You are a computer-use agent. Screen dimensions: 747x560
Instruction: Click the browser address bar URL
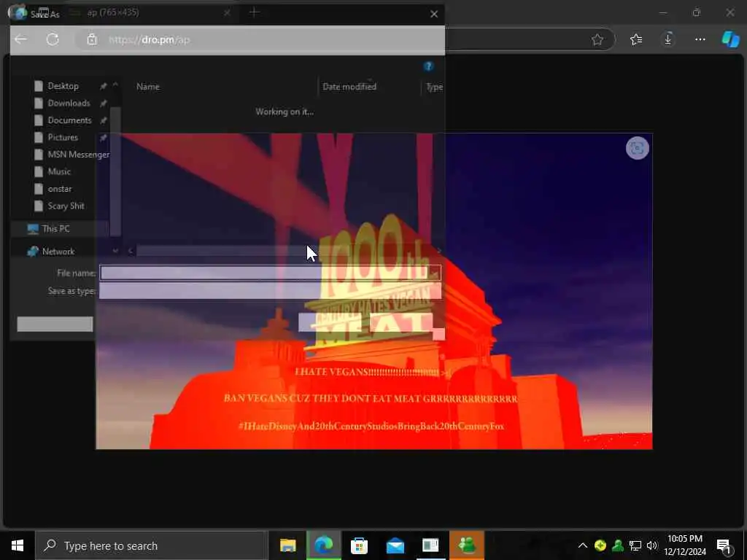click(x=149, y=39)
